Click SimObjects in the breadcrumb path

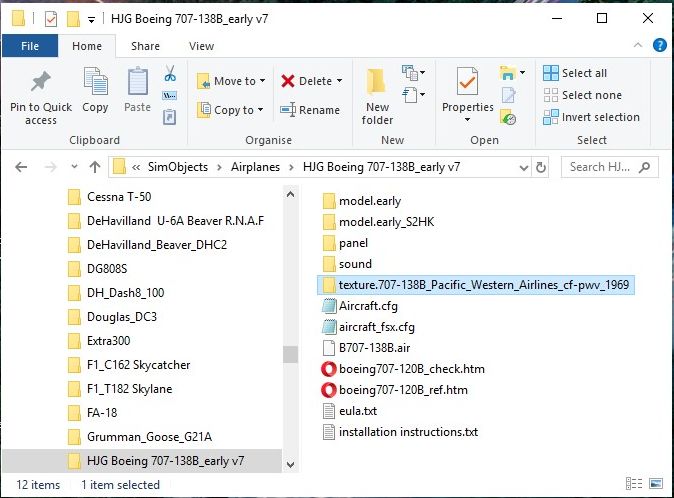178,167
